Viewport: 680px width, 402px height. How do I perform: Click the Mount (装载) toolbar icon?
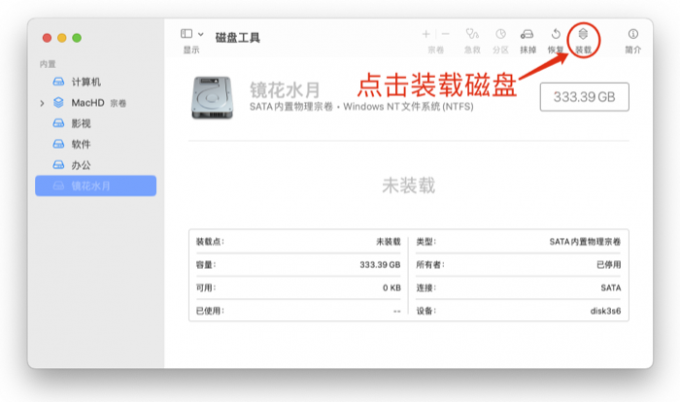[x=583, y=34]
